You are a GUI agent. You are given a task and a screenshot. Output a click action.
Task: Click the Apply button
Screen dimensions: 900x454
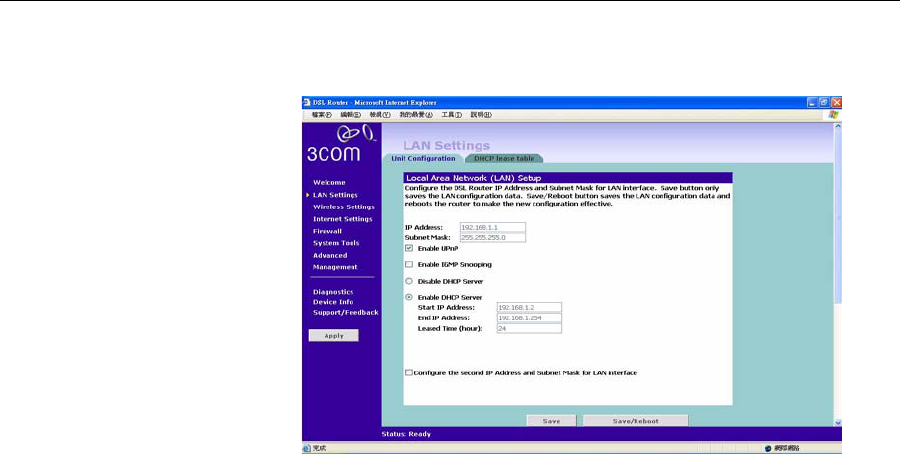[x=333, y=335]
